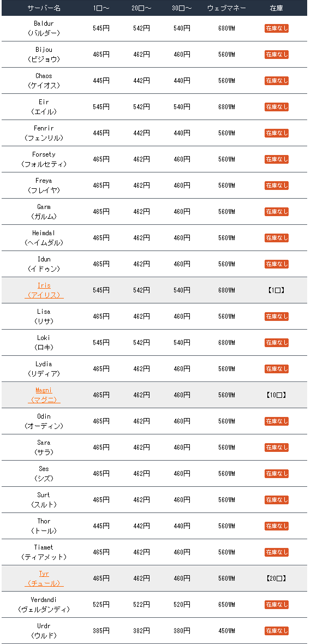Click the 在庫なし badge for Baldur
Viewport: 311px width, 644px height.
point(277,28)
